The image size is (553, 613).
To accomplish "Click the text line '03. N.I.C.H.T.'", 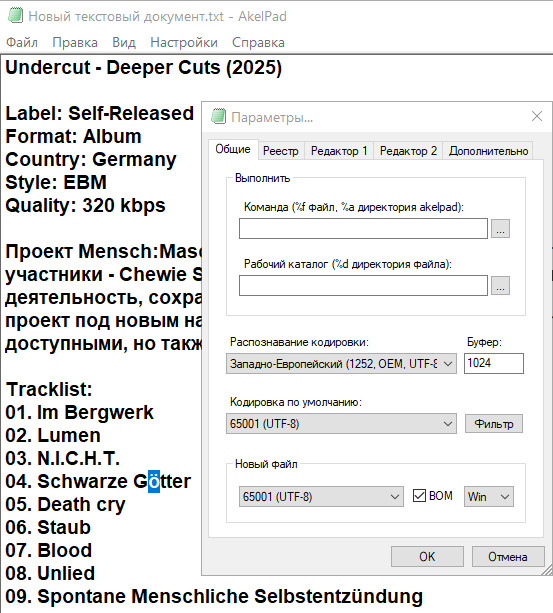I will pyautogui.click(x=63, y=458).
